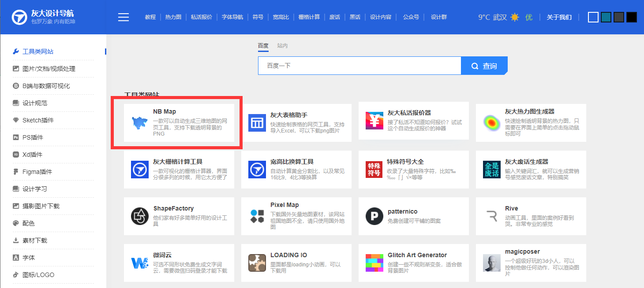This screenshot has height=288, width=644.
Task: Open the 关于我们 link
Action: [x=559, y=17]
